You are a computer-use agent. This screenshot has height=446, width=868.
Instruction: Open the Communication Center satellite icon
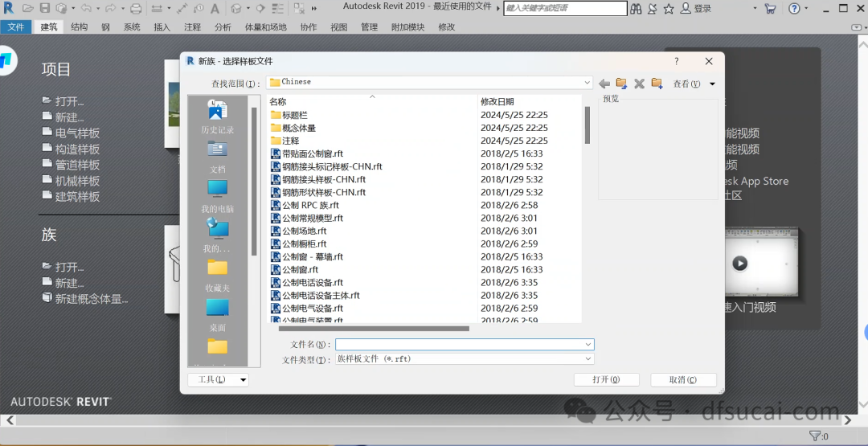click(653, 8)
